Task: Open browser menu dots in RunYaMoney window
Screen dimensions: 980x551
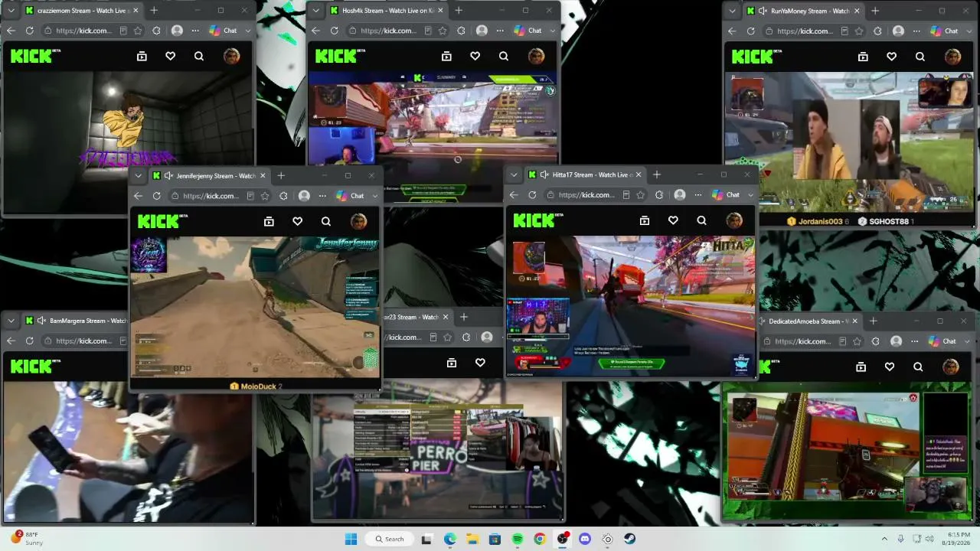Action: (917, 31)
